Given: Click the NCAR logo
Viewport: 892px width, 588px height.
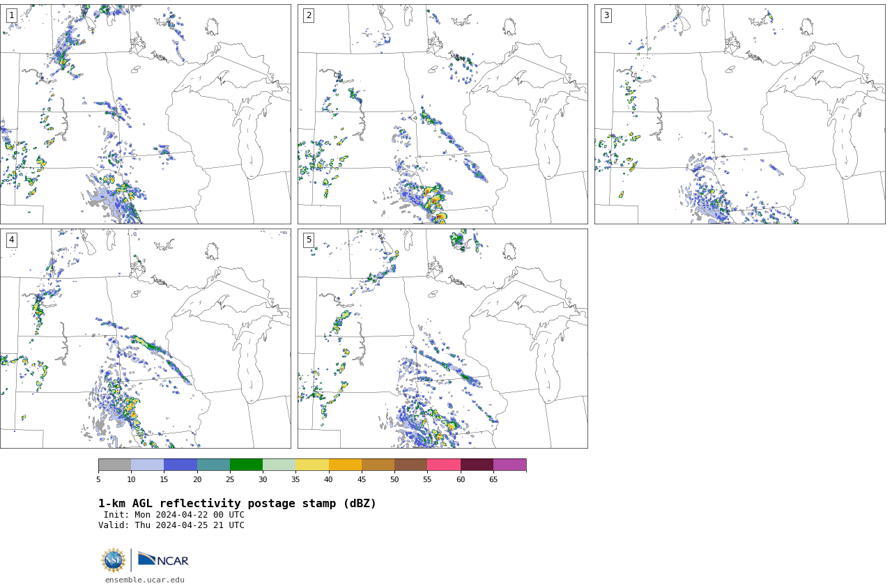Looking at the screenshot, I should point(163,559).
